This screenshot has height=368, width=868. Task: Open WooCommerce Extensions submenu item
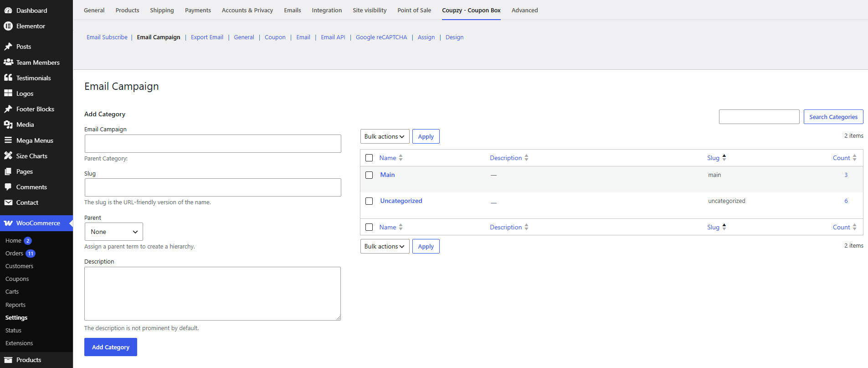coord(19,343)
